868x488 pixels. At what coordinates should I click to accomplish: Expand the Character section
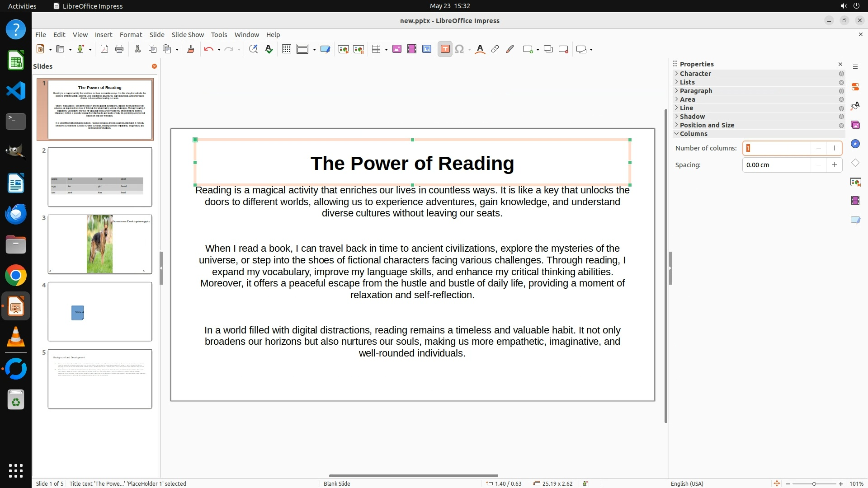pyautogui.click(x=695, y=74)
